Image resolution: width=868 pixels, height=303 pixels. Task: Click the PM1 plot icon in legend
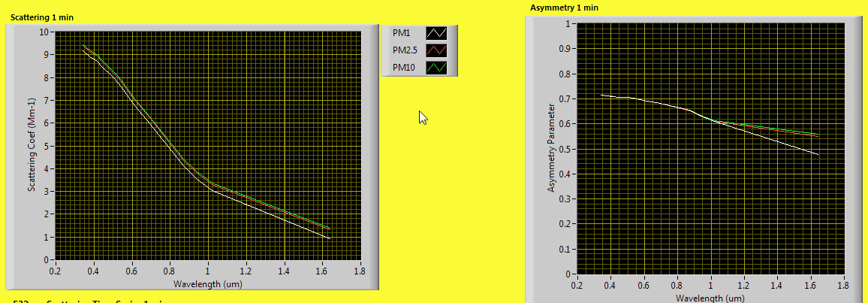(x=436, y=33)
